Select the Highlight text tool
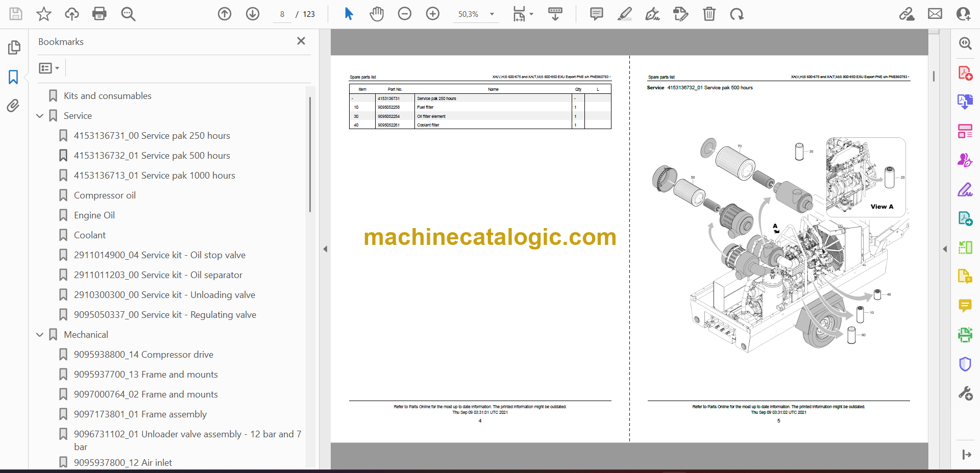The width and height of the screenshot is (980, 473). click(x=624, y=14)
